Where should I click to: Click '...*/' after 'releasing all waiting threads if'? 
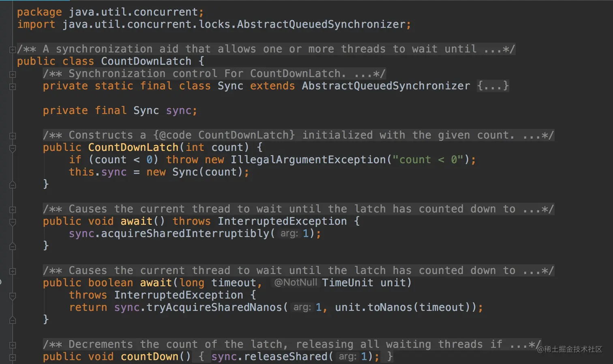(x=525, y=345)
